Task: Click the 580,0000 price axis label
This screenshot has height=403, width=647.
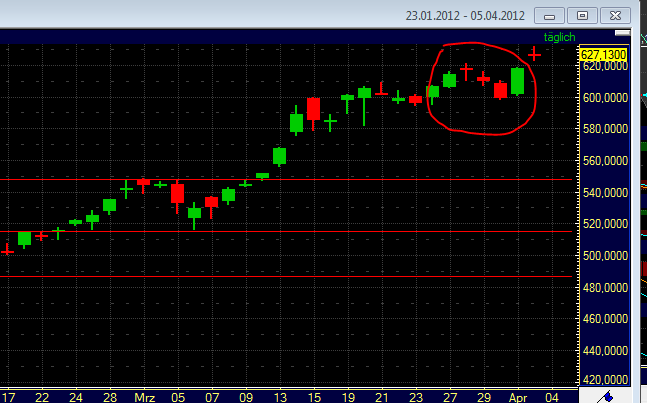Action: tap(605, 129)
